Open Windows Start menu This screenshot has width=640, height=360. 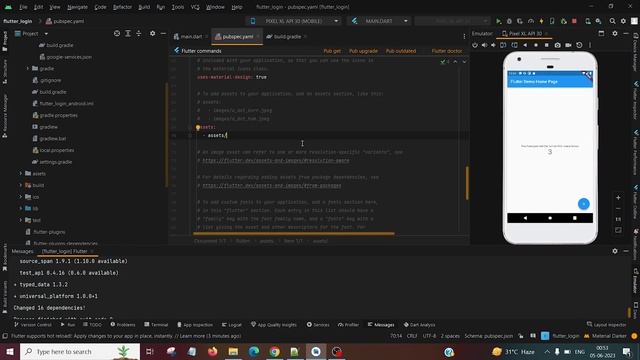pos(10,351)
